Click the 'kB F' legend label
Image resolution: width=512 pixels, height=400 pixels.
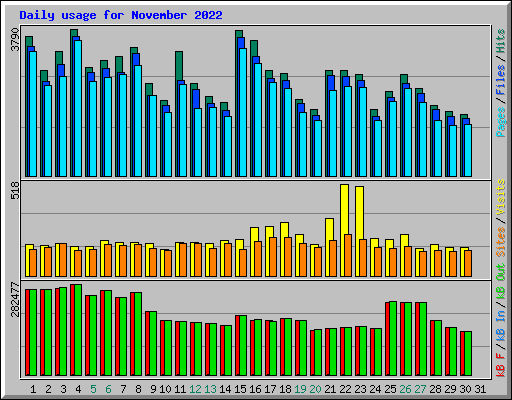(501, 364)
